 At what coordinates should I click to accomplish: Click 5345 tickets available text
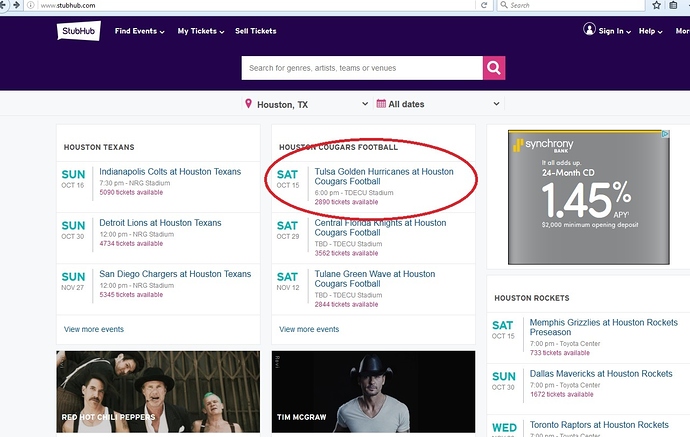pos(131,294)
